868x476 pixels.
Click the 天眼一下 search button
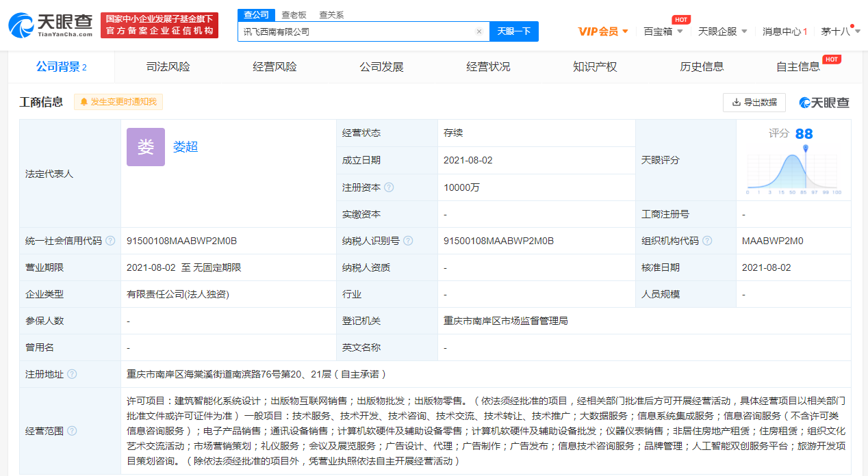point(513,31)
